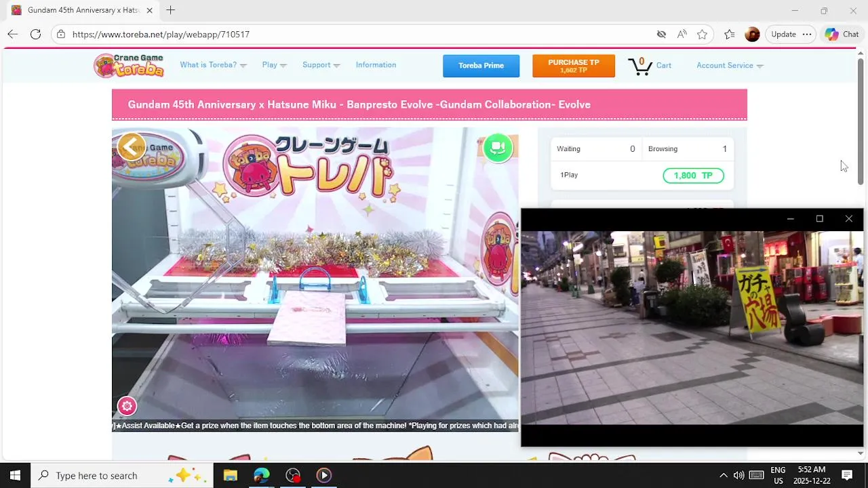The height and width of the screenshot is (488, 868).
Task: Click the 1Play label
Action: (x=569, y=175)
